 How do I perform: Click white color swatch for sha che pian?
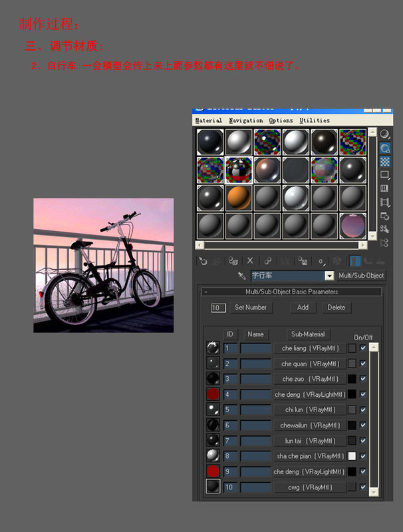coord(352,456)
